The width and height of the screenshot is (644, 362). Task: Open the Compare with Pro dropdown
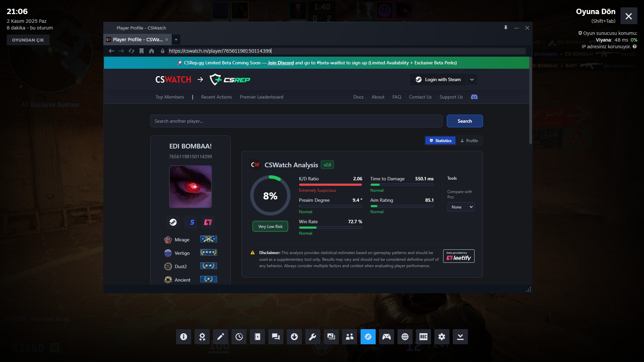(x=461, y=207)
